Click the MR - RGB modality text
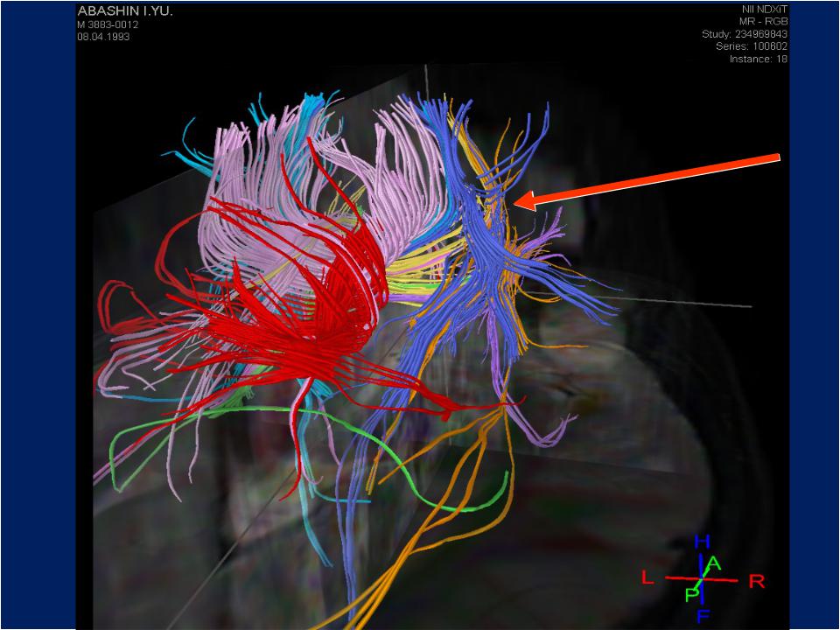Viewport: 840px width, 630px height. point(763,21)
